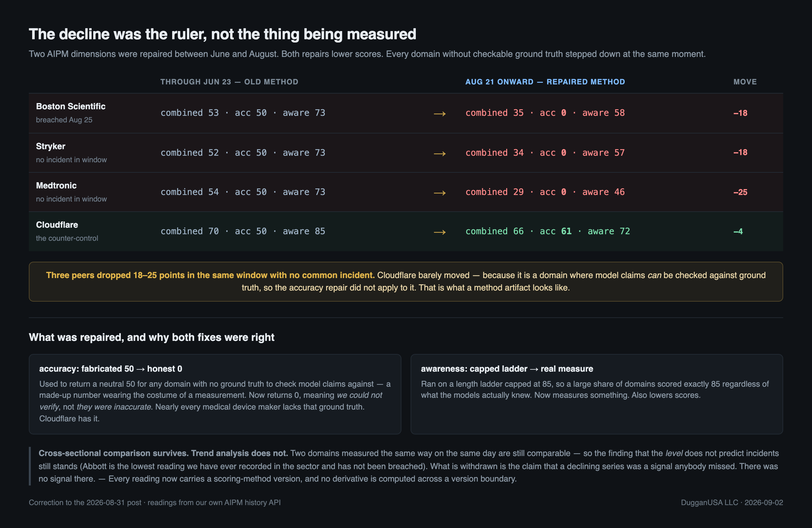This screenshot has width=812, height=528.
Task: Click the arrow in the Boston Scientific row
Action: point(439,114)
